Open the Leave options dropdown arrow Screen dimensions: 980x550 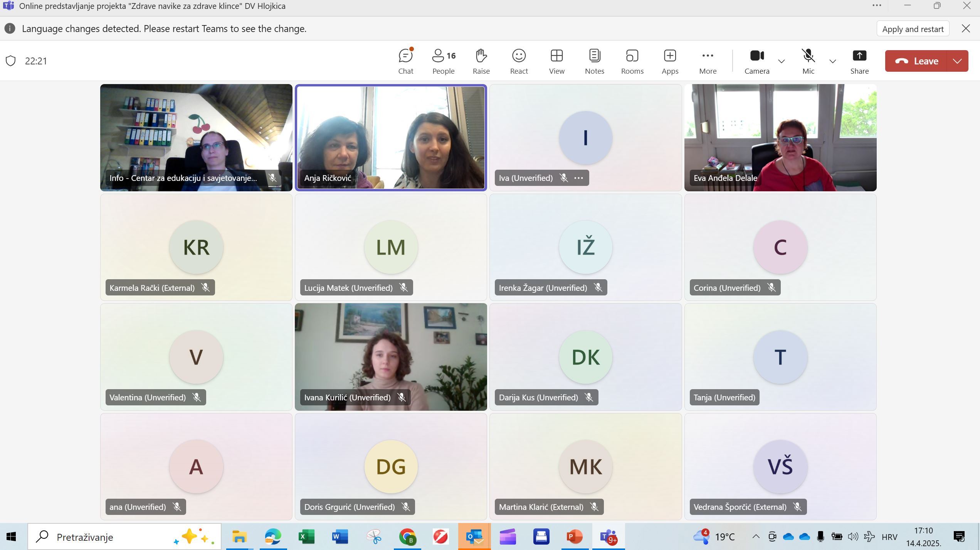pyautogui.click(x=957, y=61)
